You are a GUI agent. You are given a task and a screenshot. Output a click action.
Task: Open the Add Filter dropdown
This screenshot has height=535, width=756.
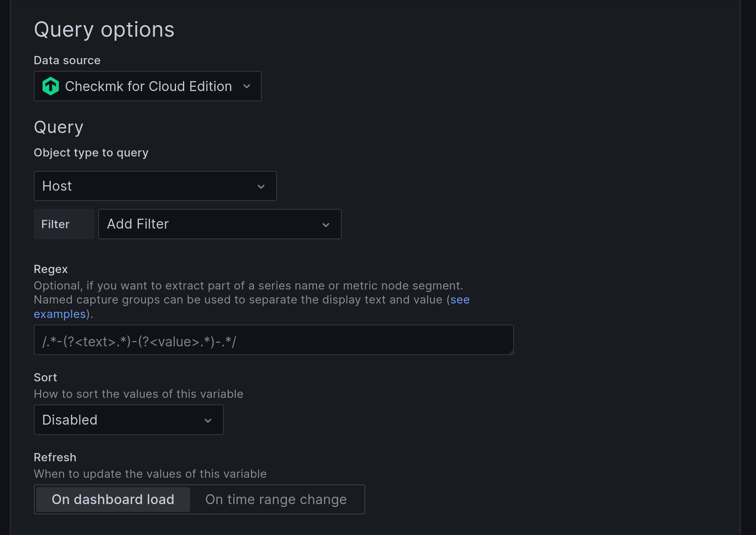[x=220, y=224]
